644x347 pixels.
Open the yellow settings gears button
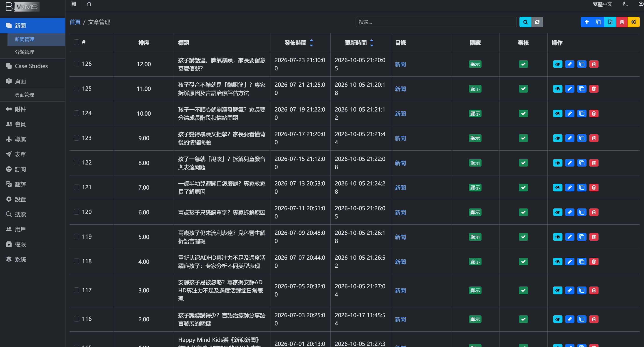(x=634, y=22)
